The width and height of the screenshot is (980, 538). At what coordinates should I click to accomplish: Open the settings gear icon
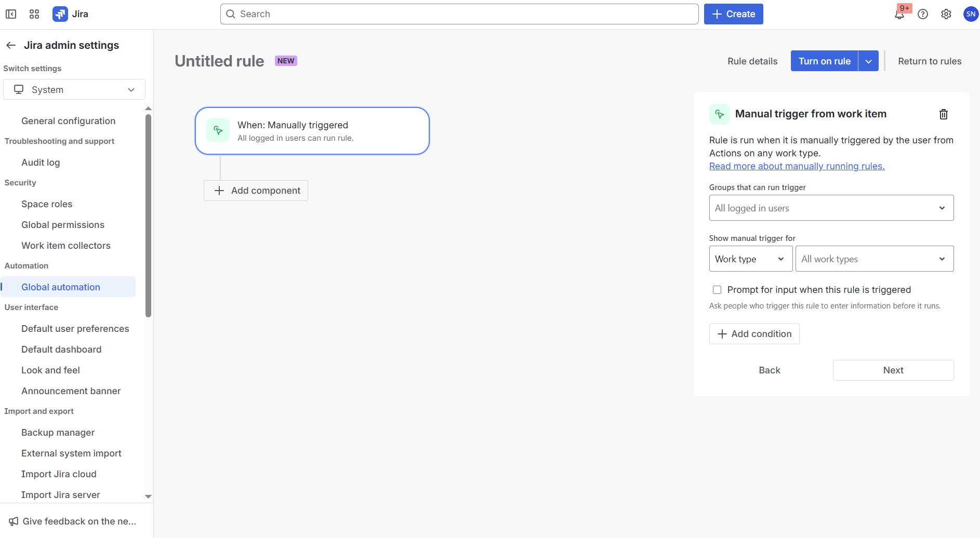(946, 14)
